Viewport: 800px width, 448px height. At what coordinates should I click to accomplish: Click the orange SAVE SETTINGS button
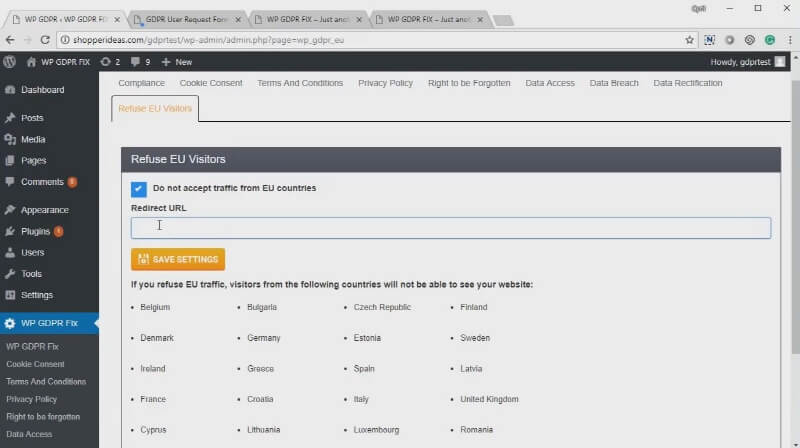[178, 259]
